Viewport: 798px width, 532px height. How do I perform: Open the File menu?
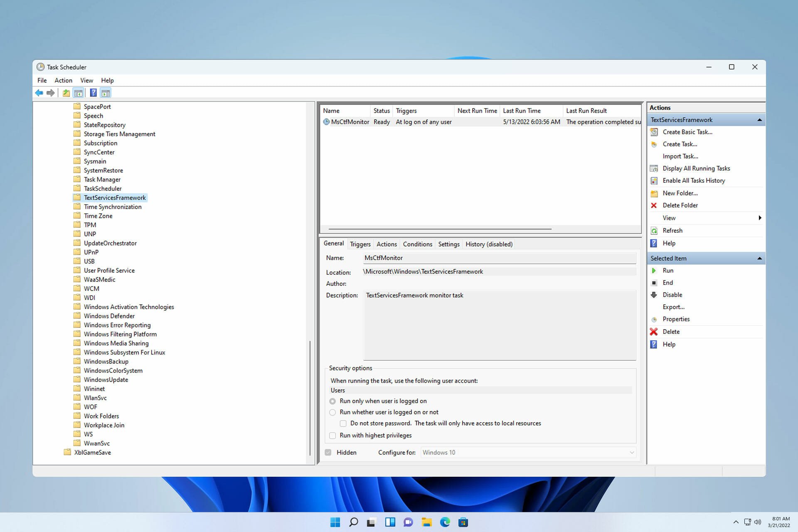(x=42, y=80)
